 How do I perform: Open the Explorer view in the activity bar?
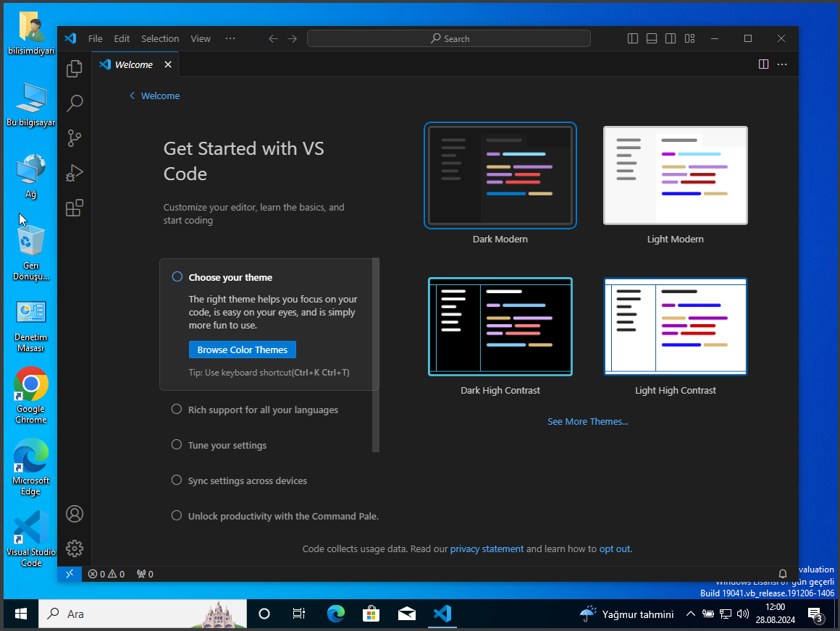[x=75, y=69]
